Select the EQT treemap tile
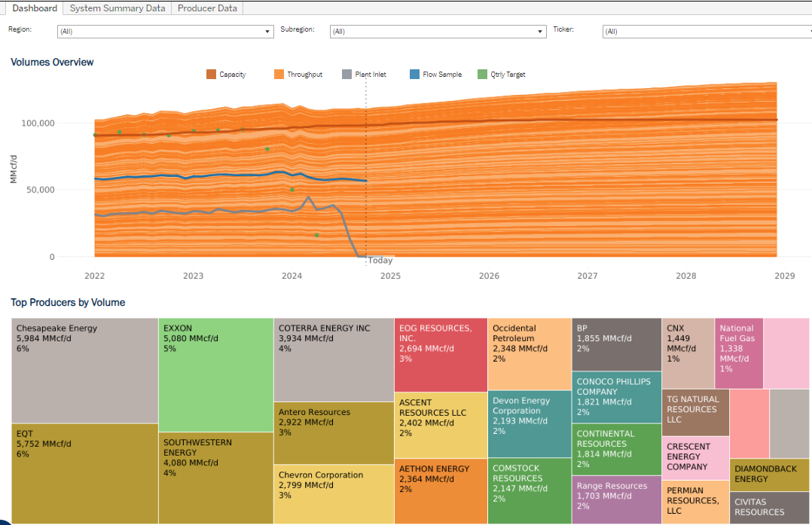The height and width of the screenshot is (525, 812). pyautogui.click(x=85, y=474)
